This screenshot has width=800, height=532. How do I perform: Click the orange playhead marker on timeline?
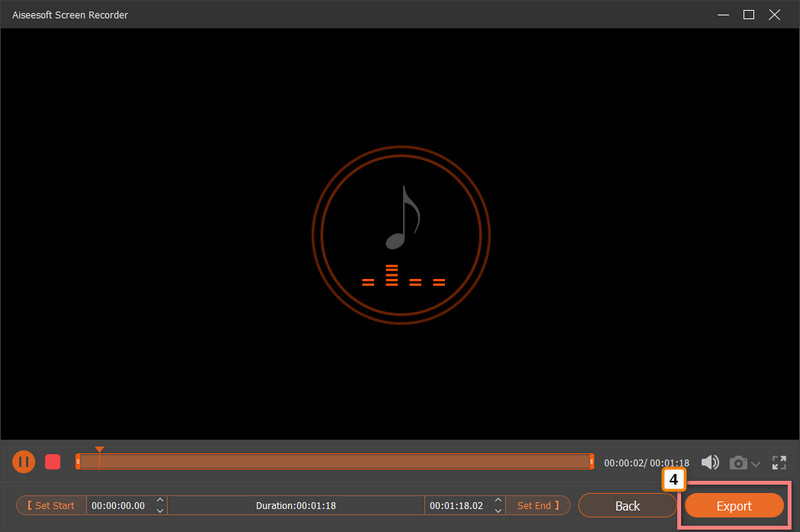coord(99,450)
